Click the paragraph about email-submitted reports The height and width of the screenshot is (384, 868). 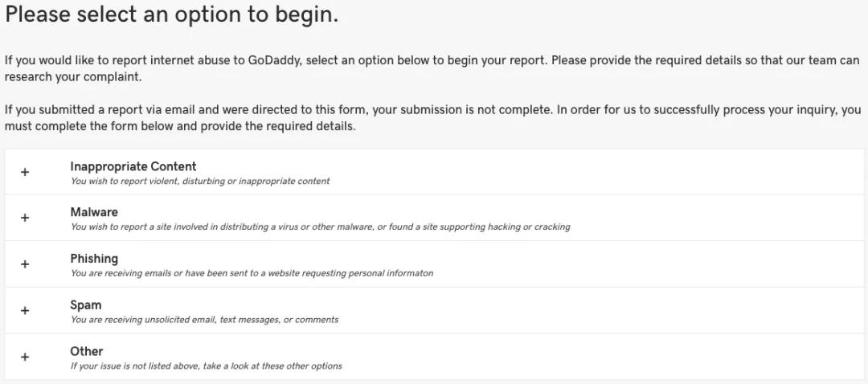click(x=432, y=118)
